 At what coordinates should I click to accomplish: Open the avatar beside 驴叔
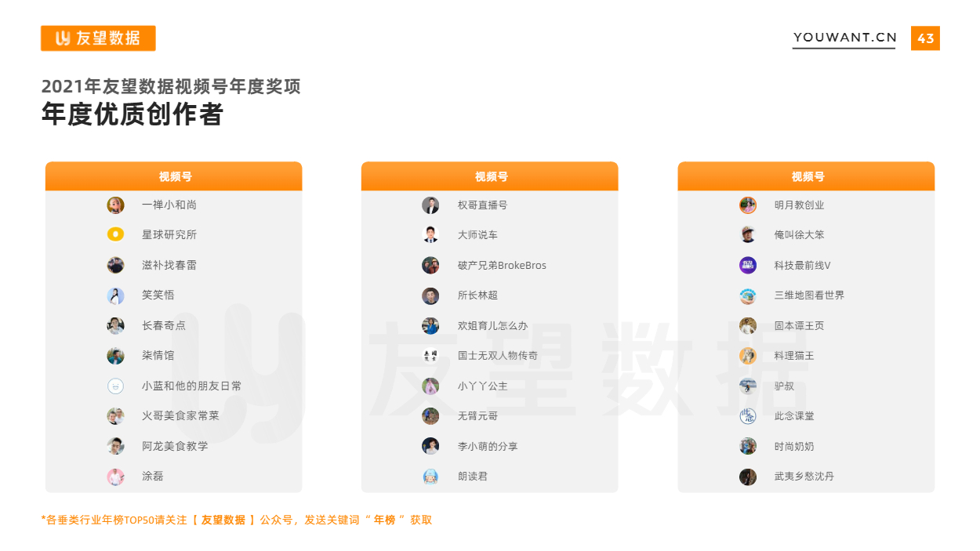pos(748,386)
